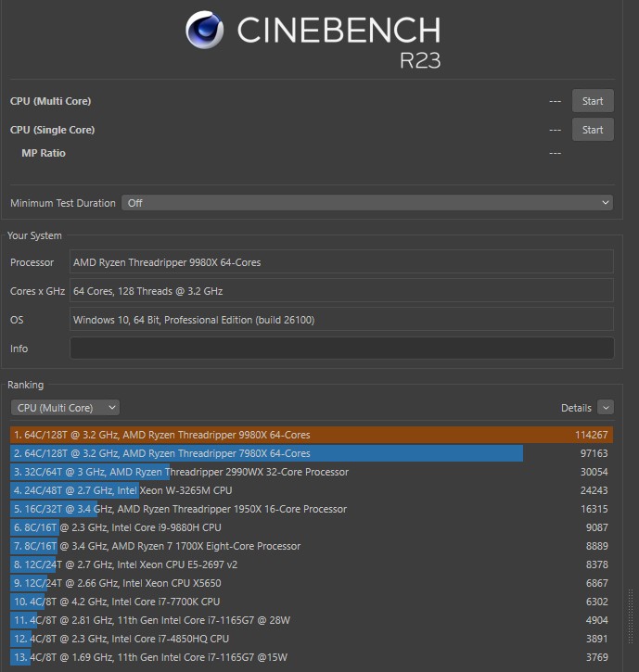Click the score value 24243
The height and width of the screenshot is (672, 639).
(x=594, y=490)
